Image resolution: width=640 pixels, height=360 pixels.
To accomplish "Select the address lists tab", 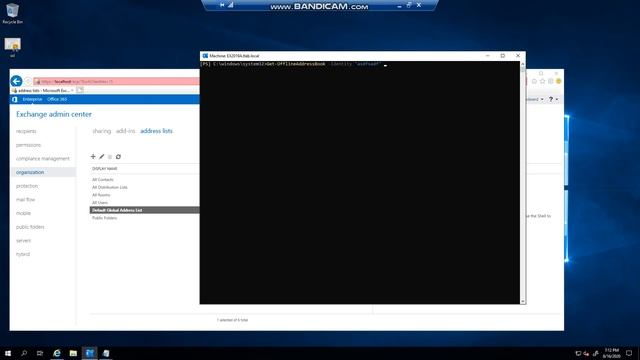I will tap(156, 131).
